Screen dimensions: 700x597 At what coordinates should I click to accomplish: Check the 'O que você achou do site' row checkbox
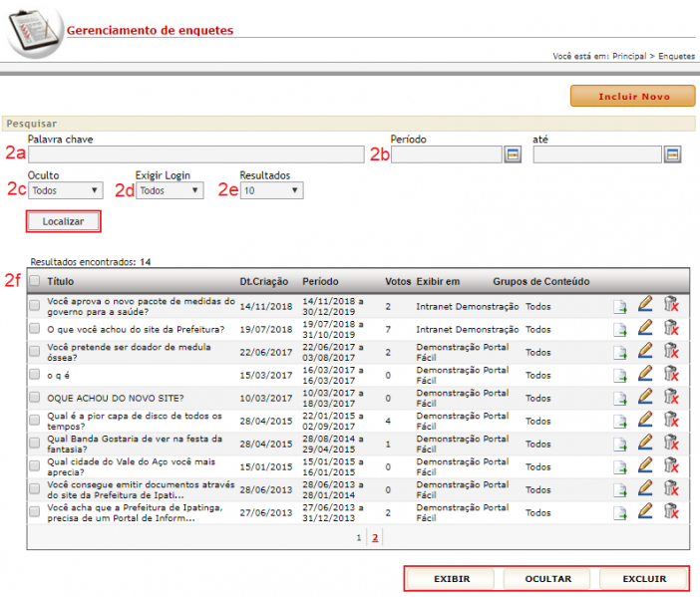[x=34, y=328]
